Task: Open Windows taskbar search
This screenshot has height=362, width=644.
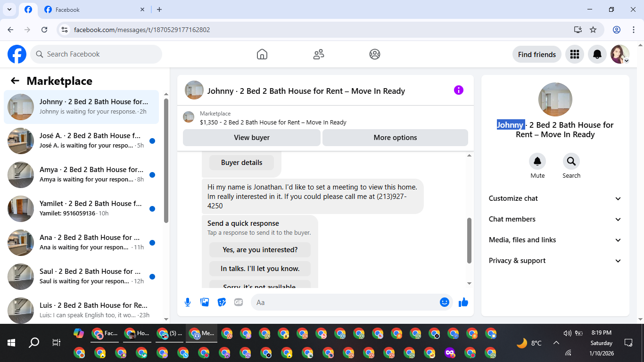Action: click(x=34, y=343)
